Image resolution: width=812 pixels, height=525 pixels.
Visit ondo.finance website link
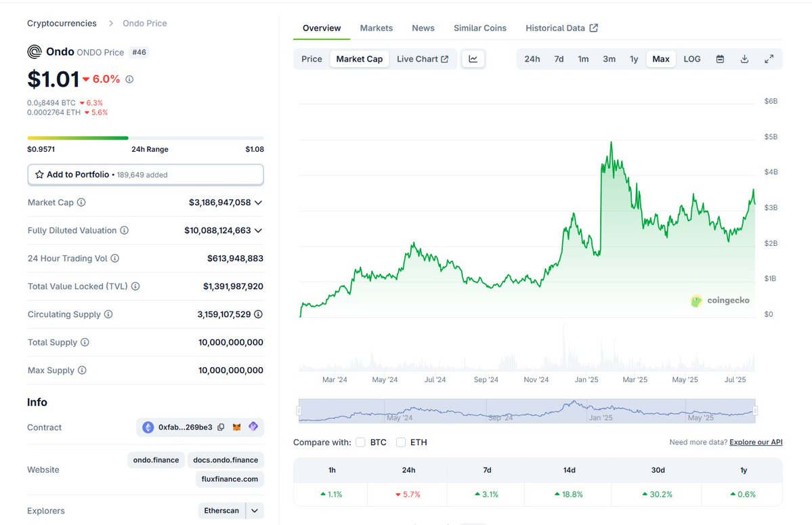pyautogui.click(x=156, y=460)
